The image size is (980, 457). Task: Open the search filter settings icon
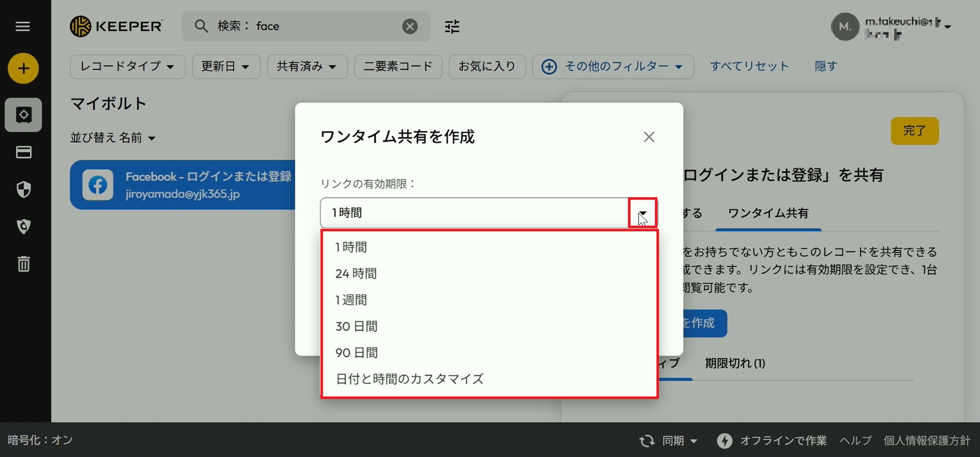pos(452,27)
